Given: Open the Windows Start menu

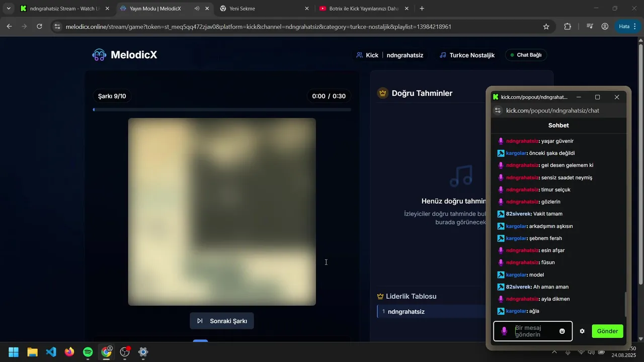Looking at the screenshot, I should pyautogui.click(x=14, y=352).
